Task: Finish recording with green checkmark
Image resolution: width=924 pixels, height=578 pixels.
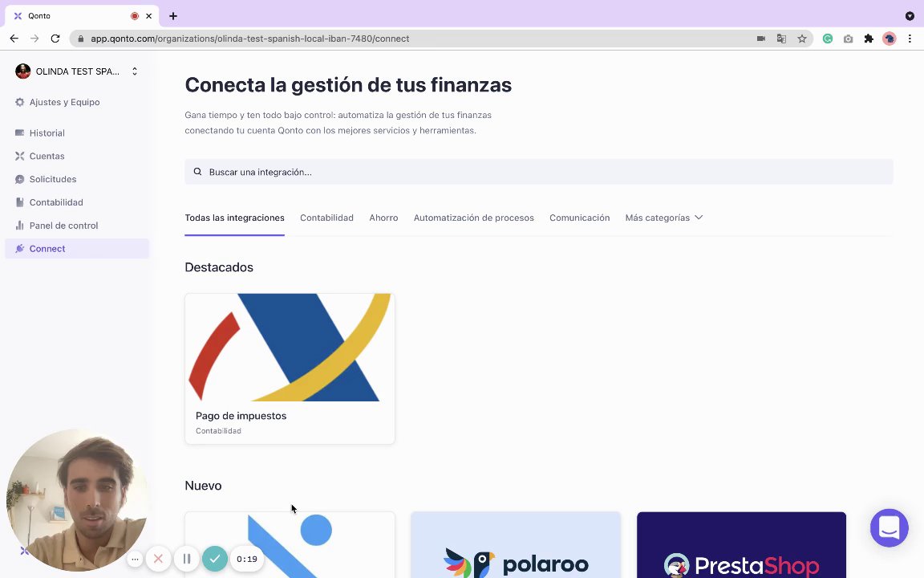Action: tap(215, 559)
